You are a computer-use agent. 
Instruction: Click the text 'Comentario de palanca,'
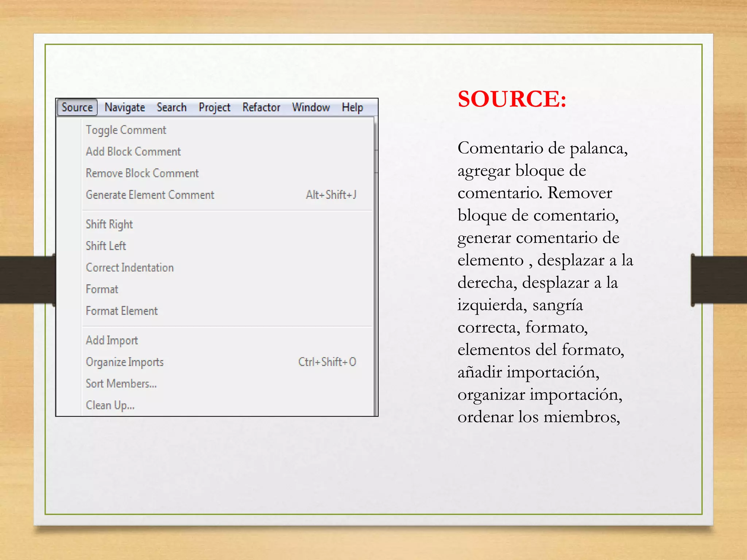[x=543, y=149]
